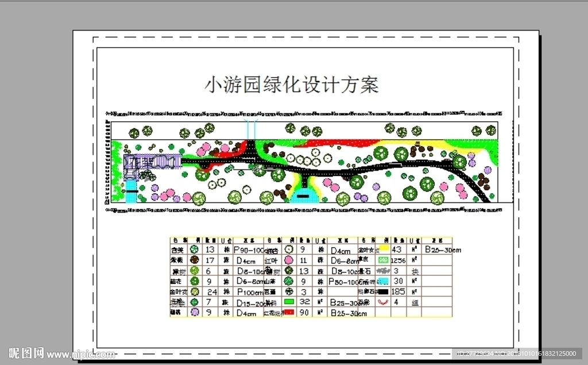588x365 pixels.
Task: Click the green hatch swatch in the 32 row
Action: tap(289, 301)
